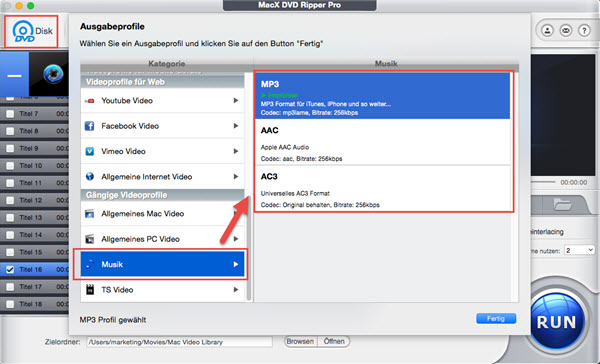This screenshot has width=600, height=364.
Task: Click the Zielordner path field
Action: (179, 342)
